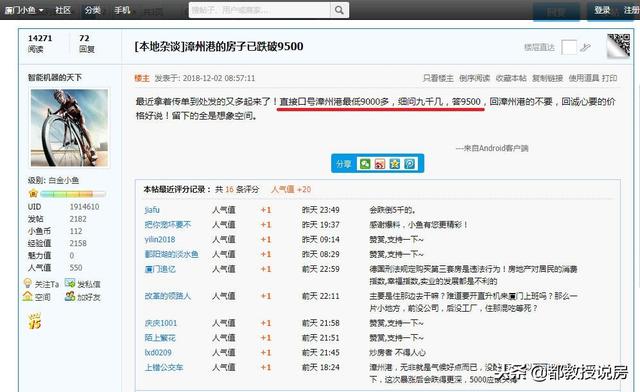The width and height of the screenshot is (640, 392).
Task: Focus the 楼层直达 floor number box
Action: [x=569, y=47]
